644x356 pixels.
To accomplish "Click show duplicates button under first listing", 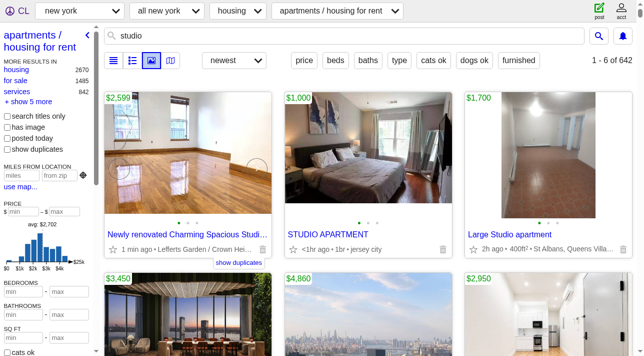I will (x=239, y=263).
